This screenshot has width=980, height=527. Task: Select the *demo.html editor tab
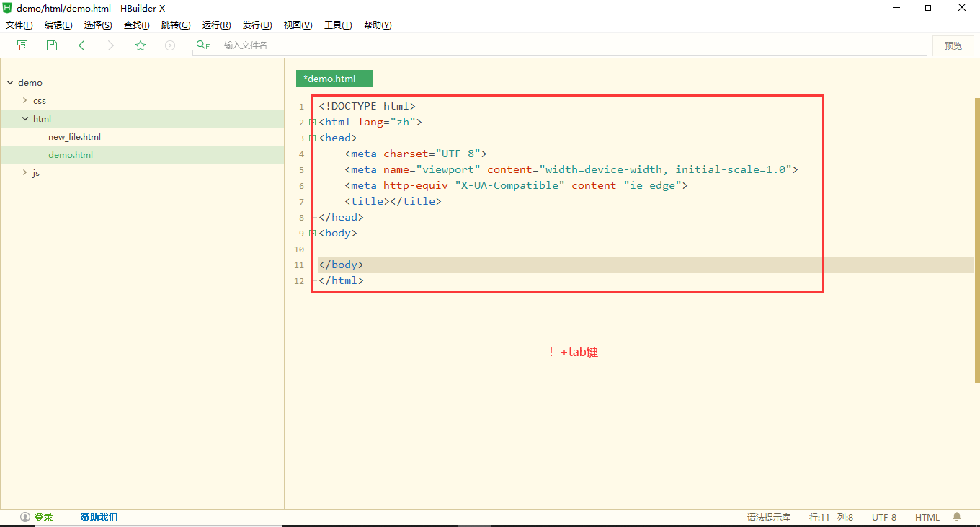click(334, 79)
